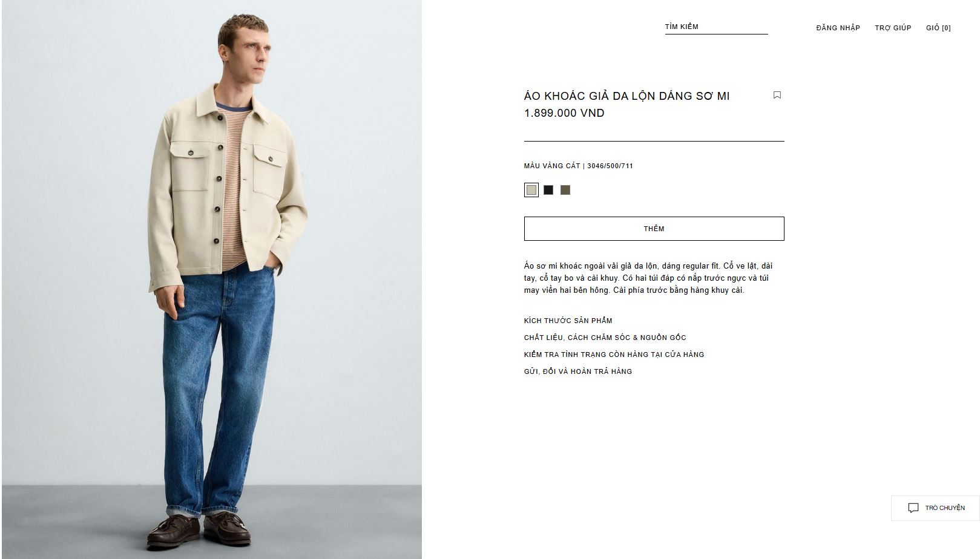Open the Đăng Nhập login page
This screenshot has width=980, height=559.
coord(838,28)
